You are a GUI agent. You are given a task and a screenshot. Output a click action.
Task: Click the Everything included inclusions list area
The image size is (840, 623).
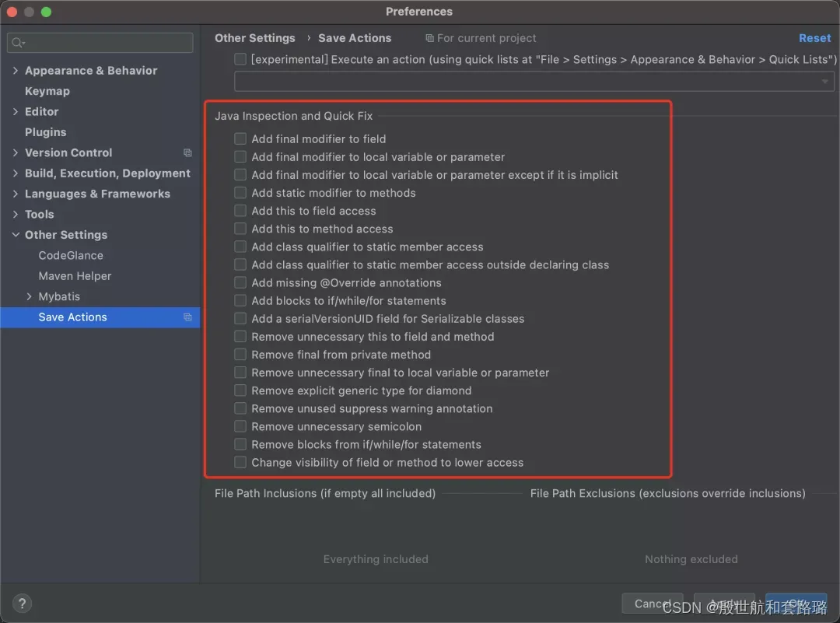click(x=376, y=559)
